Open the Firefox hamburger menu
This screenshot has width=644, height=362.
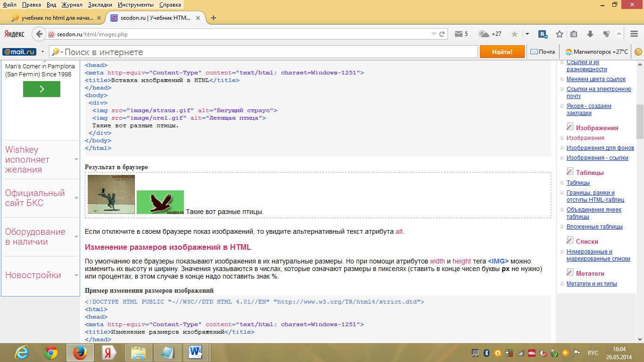pyautogui.click(x=634, y=34)
